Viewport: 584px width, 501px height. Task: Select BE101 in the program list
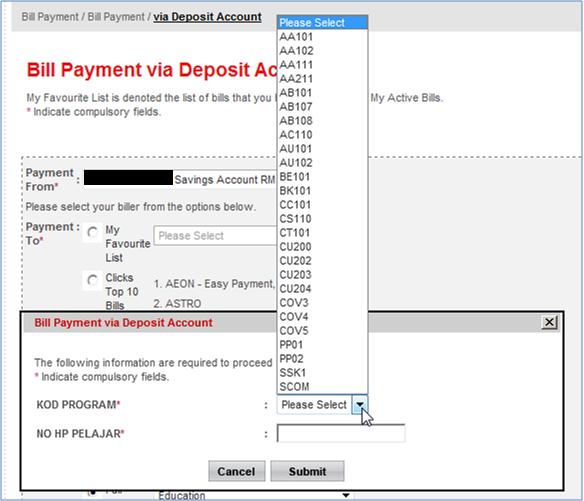[x=323, y=177]
